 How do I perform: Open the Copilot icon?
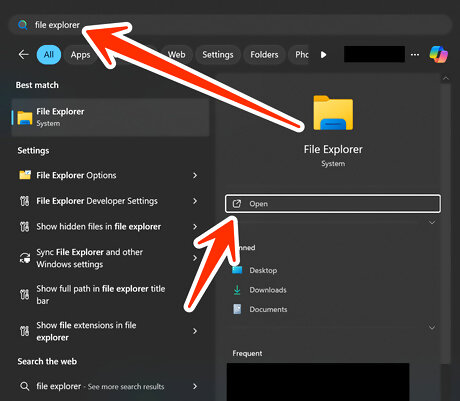pos(439,54)
